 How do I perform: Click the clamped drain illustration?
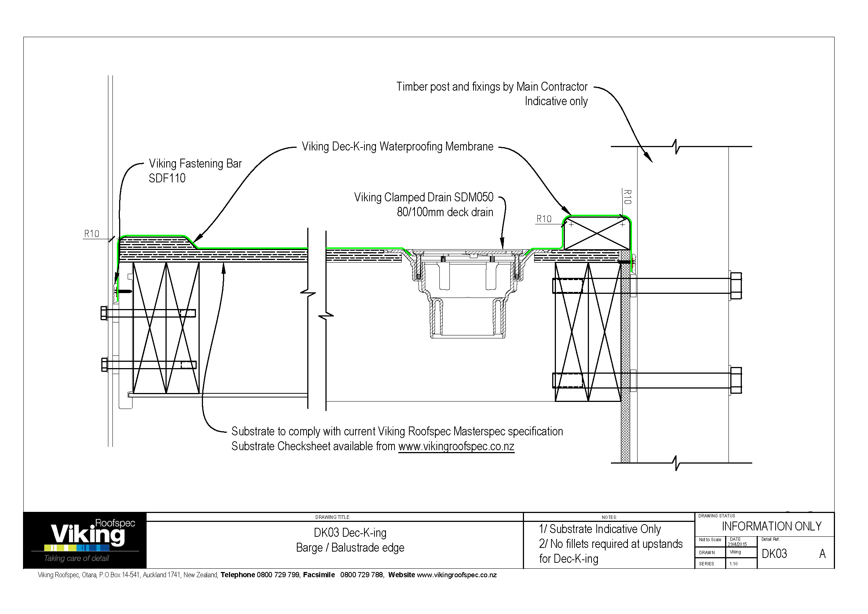click(468, 291)
